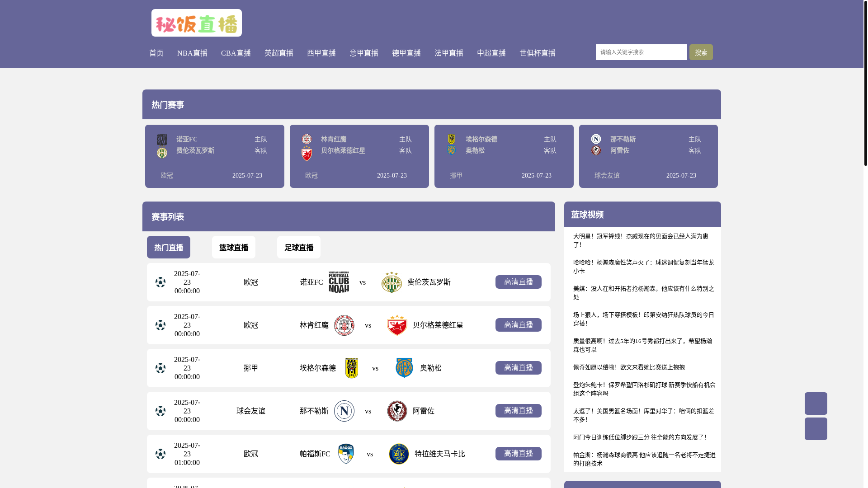This screenshot has width=868, height=488.
Task: Select the 热门直播 tab
Action: (169, 247)
